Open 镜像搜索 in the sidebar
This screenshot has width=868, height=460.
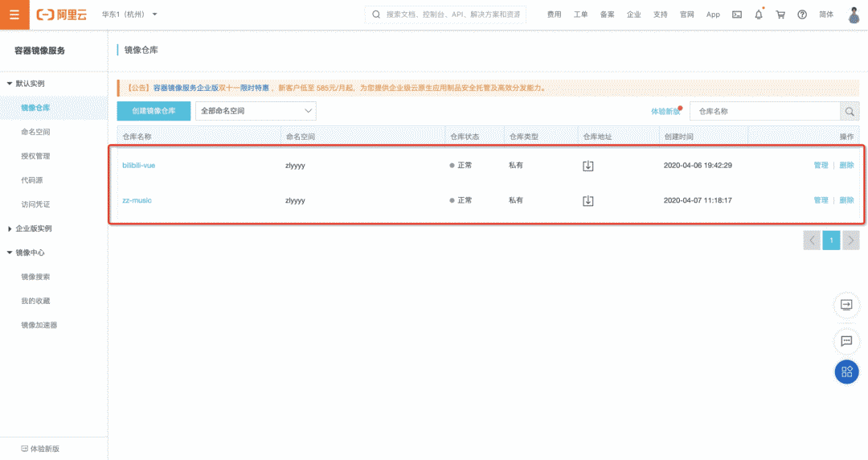pos(35,277)
